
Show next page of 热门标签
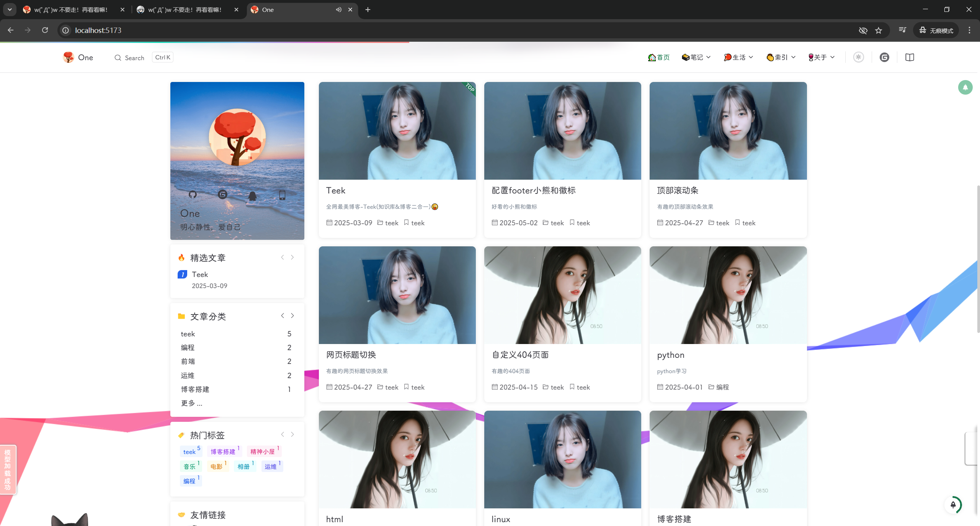pos(292,434)
